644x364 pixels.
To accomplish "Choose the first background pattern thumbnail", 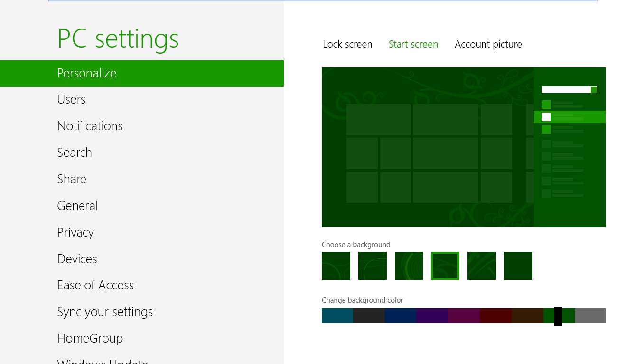I will click(x=336, y=266).
